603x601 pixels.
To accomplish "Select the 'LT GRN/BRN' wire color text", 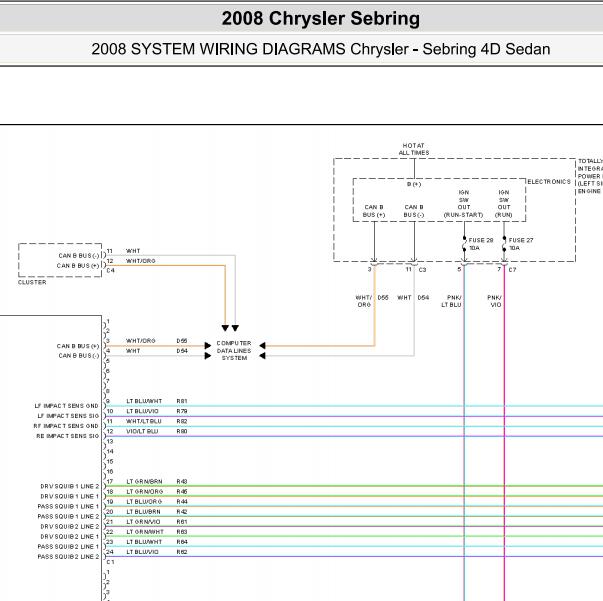I will tap(144, 481).
